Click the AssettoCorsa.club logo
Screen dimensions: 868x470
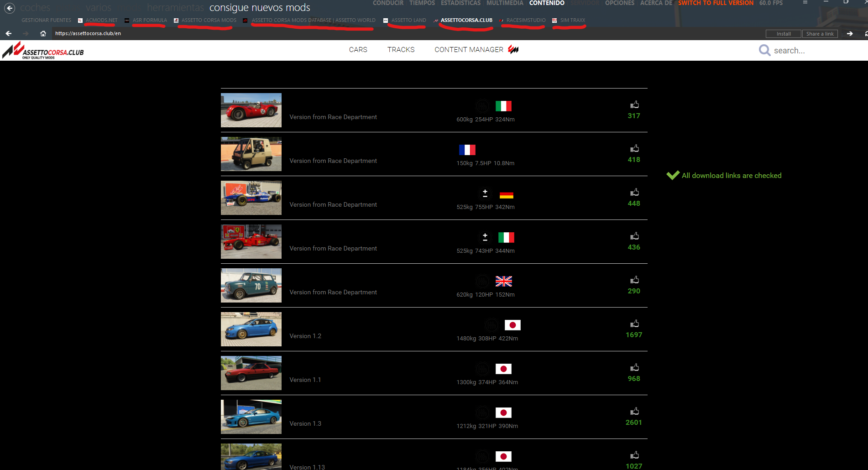coord(43,51)
